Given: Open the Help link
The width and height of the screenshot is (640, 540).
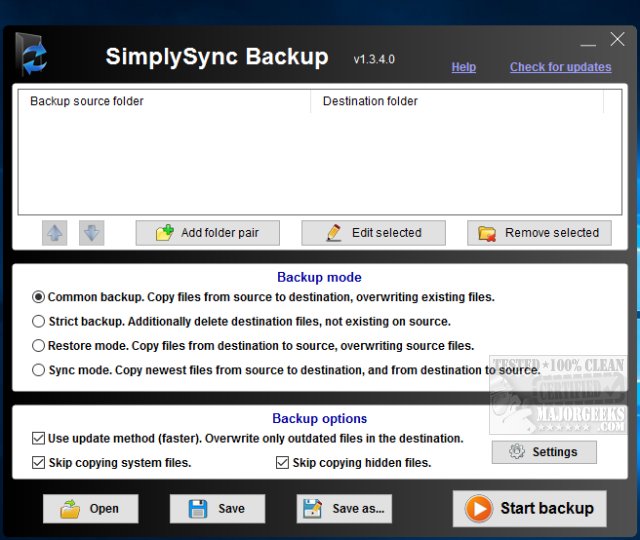Looking at the screenshot, I should [463, 67].
